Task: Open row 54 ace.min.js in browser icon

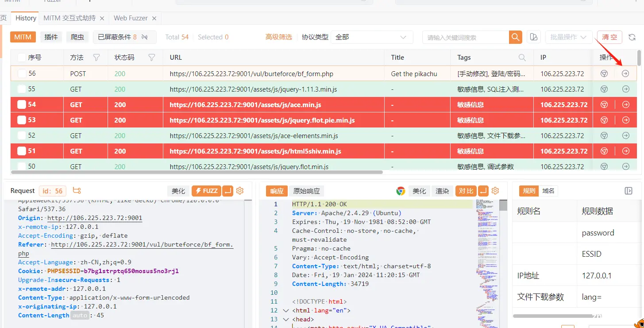Action: click(x=604, y=104)
